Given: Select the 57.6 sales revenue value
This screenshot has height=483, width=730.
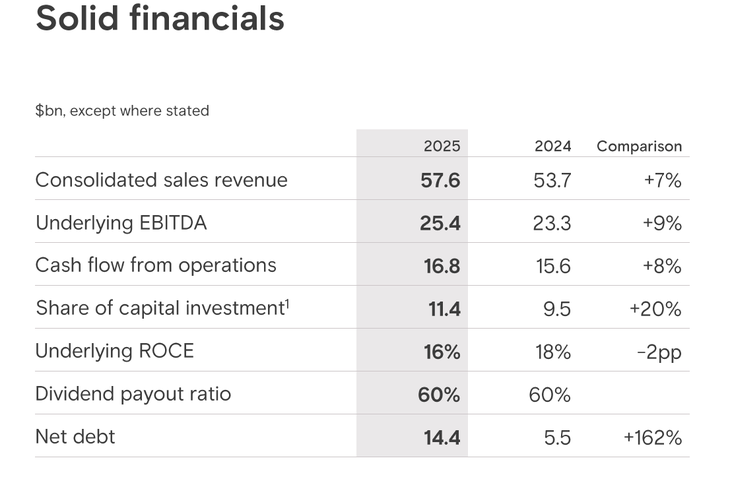Looking at the screenshot, I should point(440,181).
